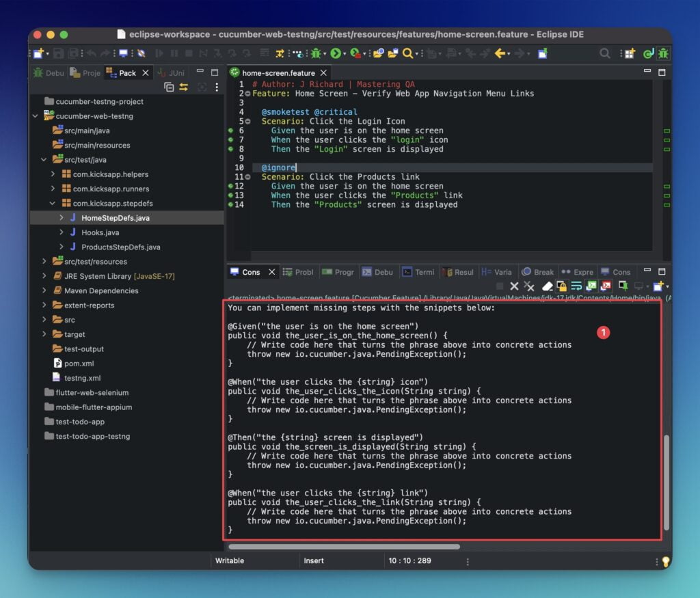Toggle Show Console on standard error
This screenshot has width=700, height=598.
click(x=606, y=286)
